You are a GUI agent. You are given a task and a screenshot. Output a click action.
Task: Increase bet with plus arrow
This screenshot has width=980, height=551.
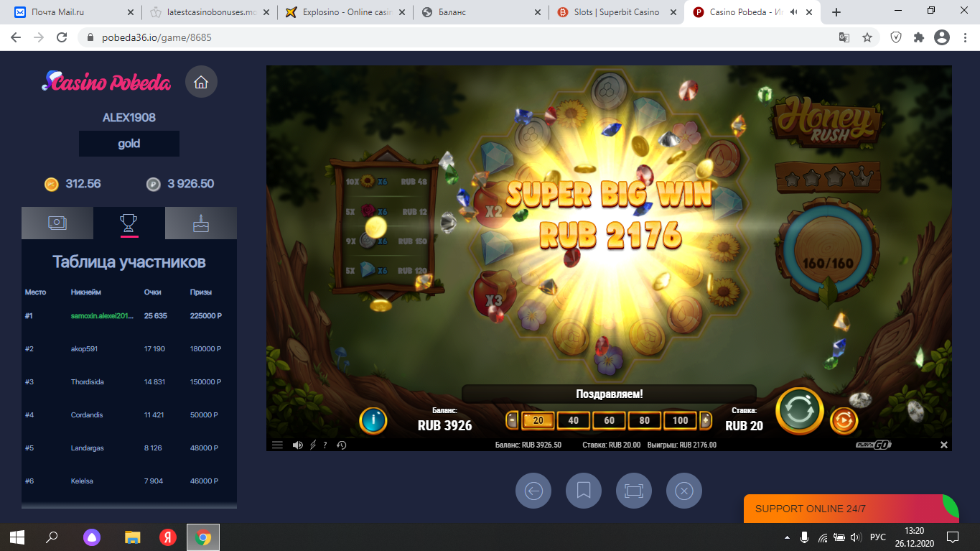(x=706, y=420)
